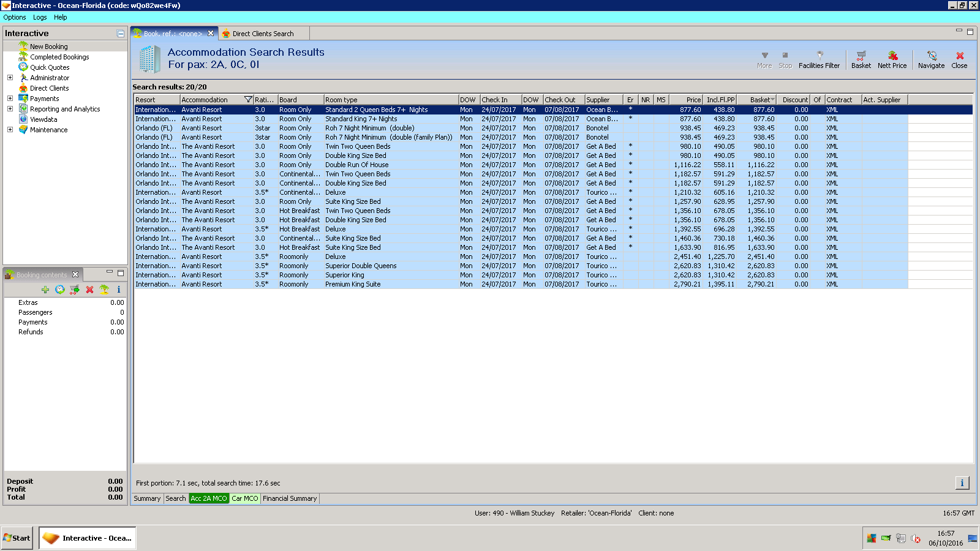Sort by the Price column header
Image resolution: width=980 pixels, height=551 pixels.
(686, 100)
